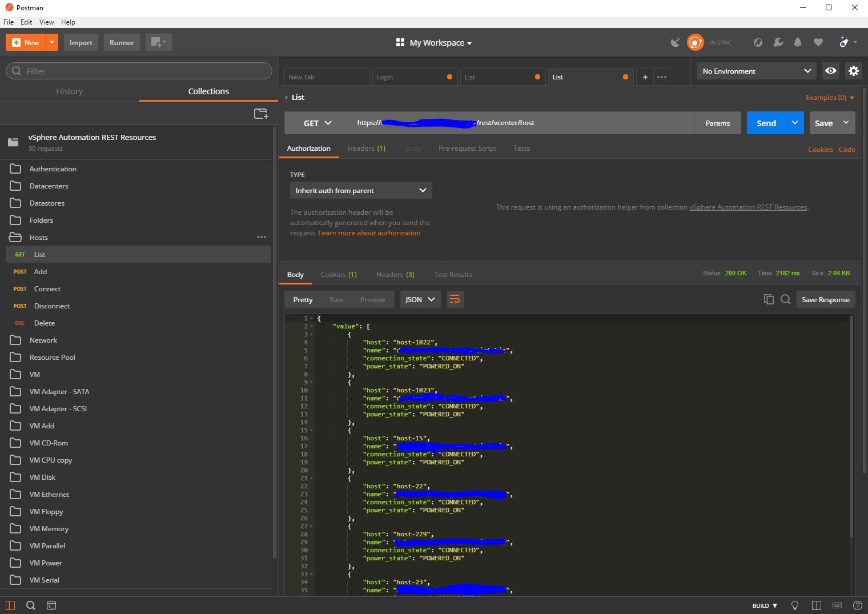This screenshot has width=868, height=614.
Task: Click the eye icon for environment quick look
Action: [x=831, y=70]
